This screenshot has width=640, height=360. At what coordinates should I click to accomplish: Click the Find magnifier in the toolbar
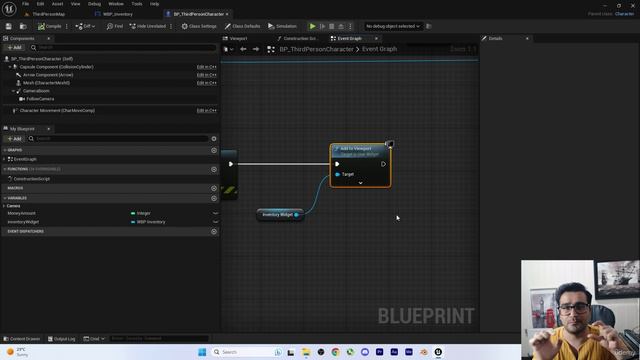(x=115, y=26)
